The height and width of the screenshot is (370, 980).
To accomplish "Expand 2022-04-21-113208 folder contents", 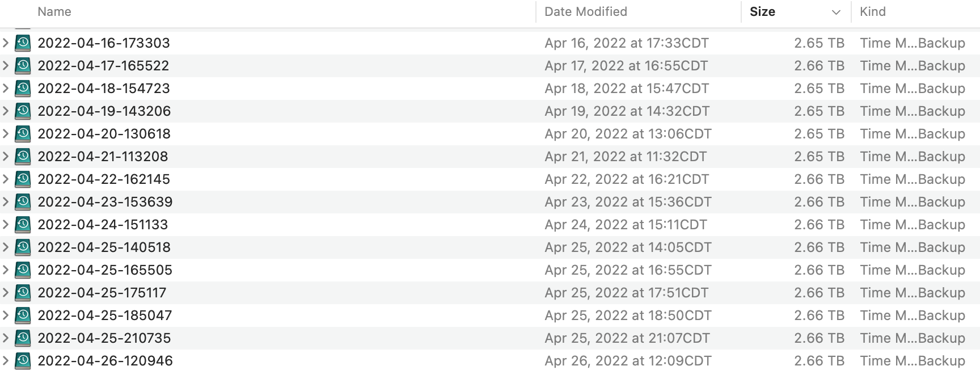I will (6, 157).
